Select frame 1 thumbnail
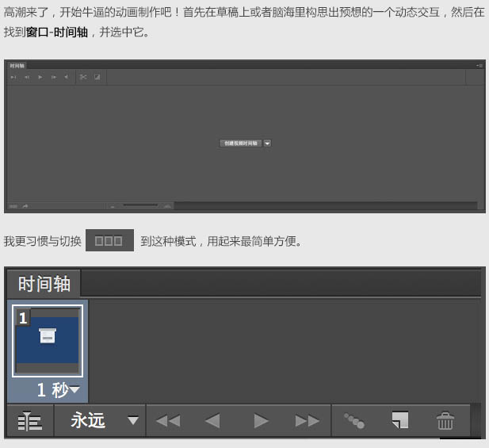Image resolution: width=489 pixels, height=448 pixels. 48,341
